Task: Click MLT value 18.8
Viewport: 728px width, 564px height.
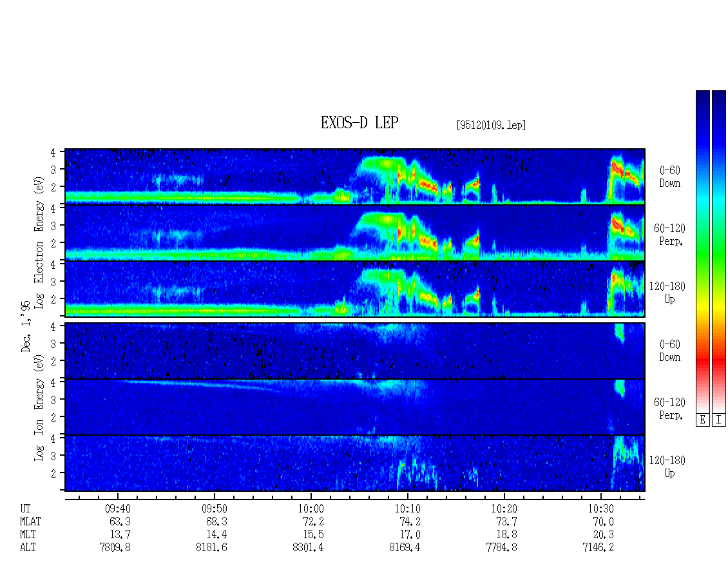Action: click(x=506, y=535)
